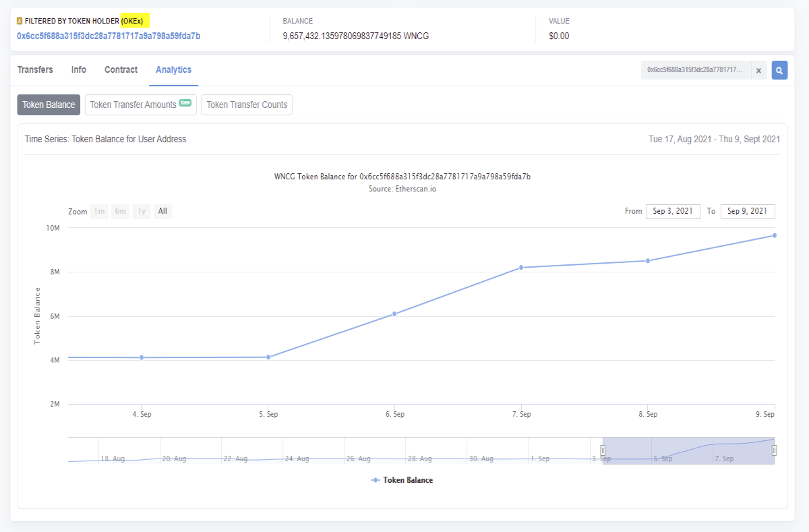Viewport: 809px width, 532px height.
Task: Click the chart title WNCG Token Balance
Action: pyautogui.click(x=402, y=177)
